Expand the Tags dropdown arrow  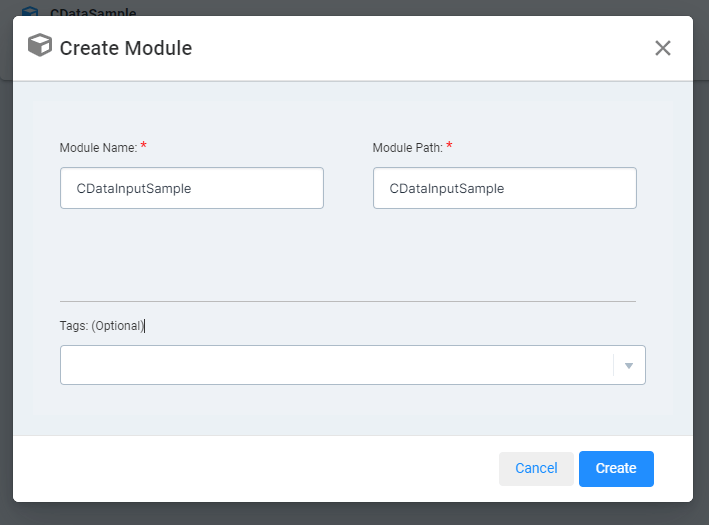pyautogui.click(x=629, y=366)
